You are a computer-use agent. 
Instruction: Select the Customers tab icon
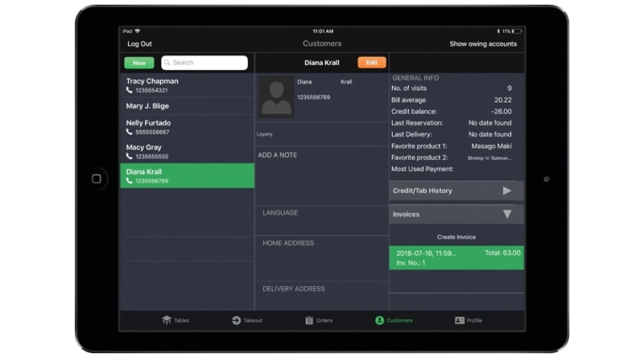379,320
